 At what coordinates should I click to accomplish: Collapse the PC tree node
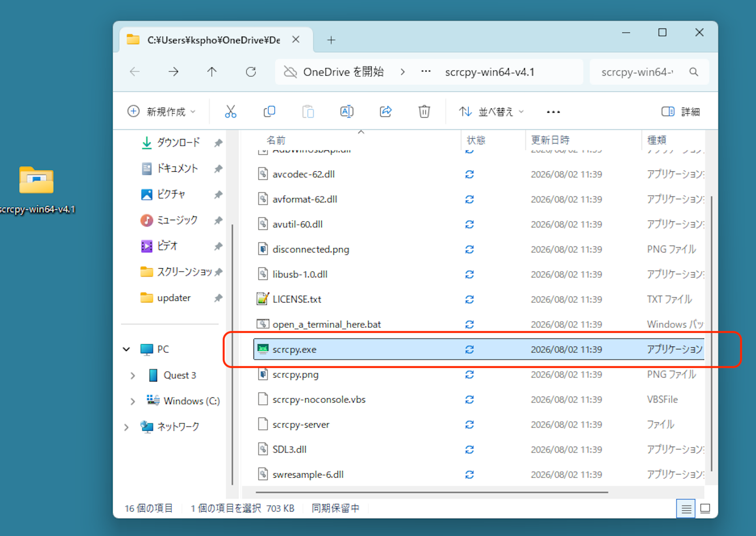point(126,349)
